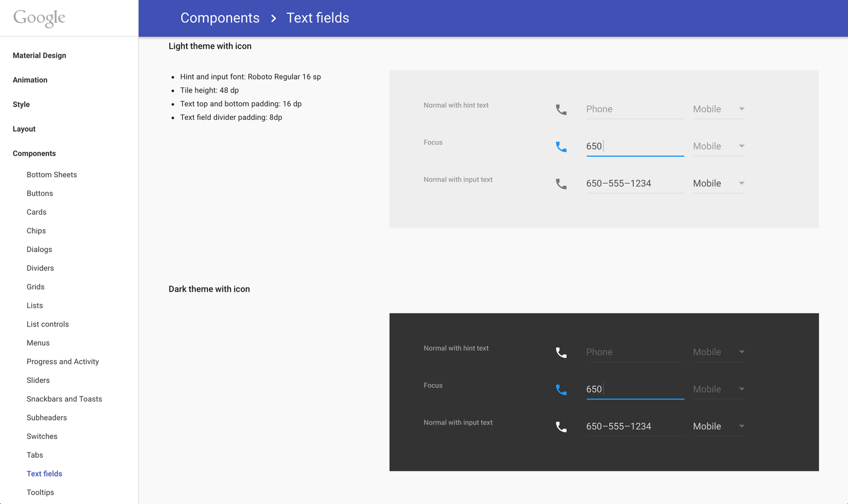The image size is (848, 504).
Task: Click the phone icon beside light theme 650–555–1234 field
Action: [x=561, y=184]
